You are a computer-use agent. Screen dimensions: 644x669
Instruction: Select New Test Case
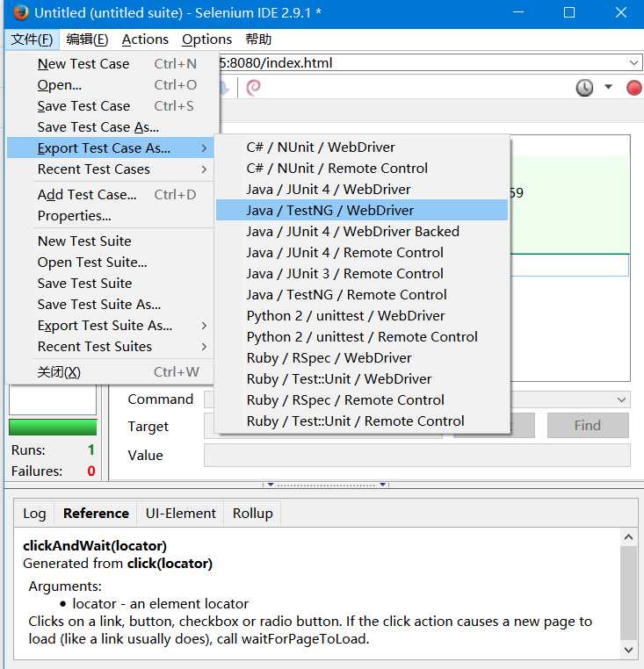pyautogui.click(x=110, y=64)
